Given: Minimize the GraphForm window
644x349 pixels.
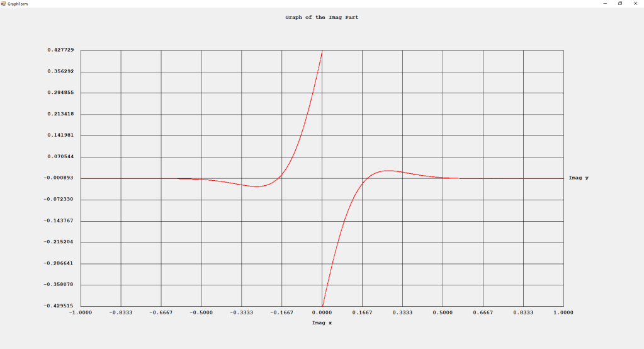Looking at the screenshot, I should pos(605,3).
